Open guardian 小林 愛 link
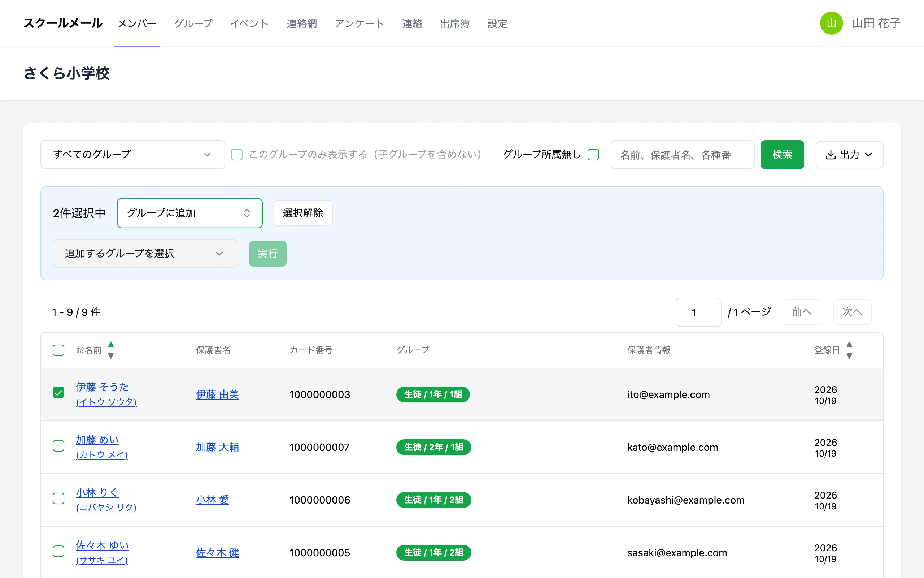The image size is (924, 578). (212, 500)
